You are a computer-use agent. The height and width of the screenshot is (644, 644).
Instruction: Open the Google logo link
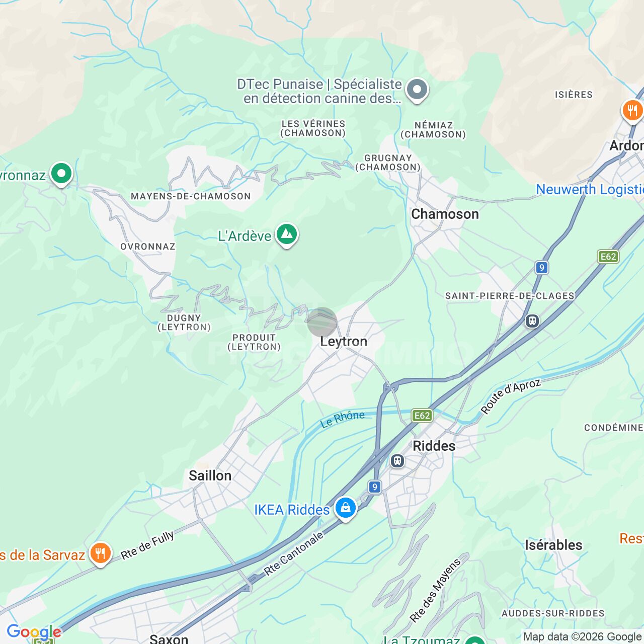coord(34,632)
